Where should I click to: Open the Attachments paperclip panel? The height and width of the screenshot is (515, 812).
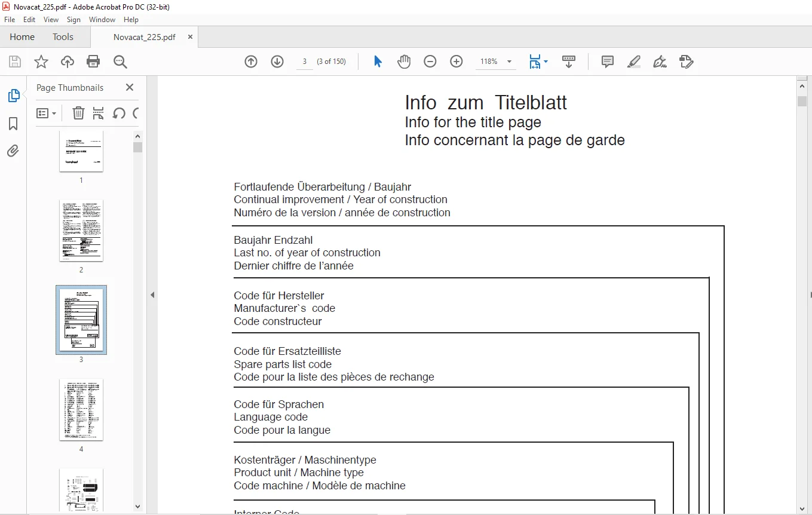click(13, 151)
